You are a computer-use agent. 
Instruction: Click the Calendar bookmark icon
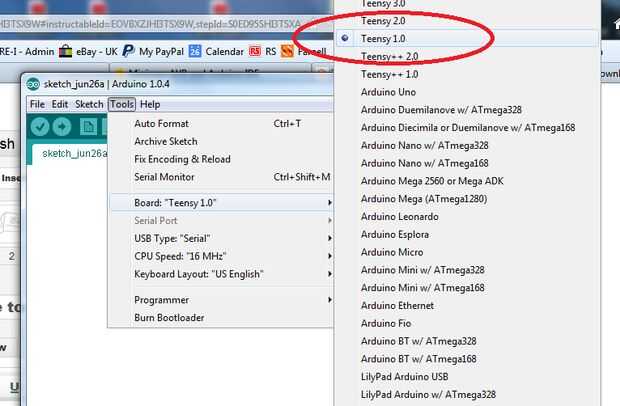[x=195, y=51]
